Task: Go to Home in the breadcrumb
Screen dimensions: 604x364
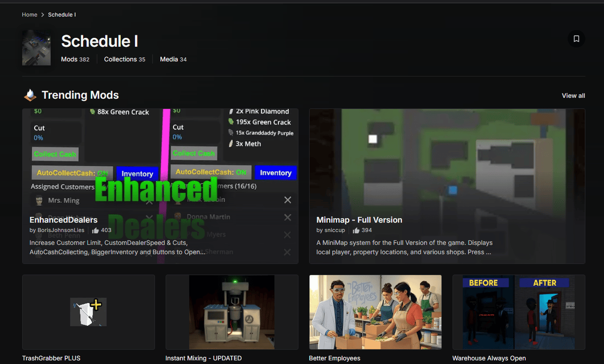Action: click(x=30, y=15)
